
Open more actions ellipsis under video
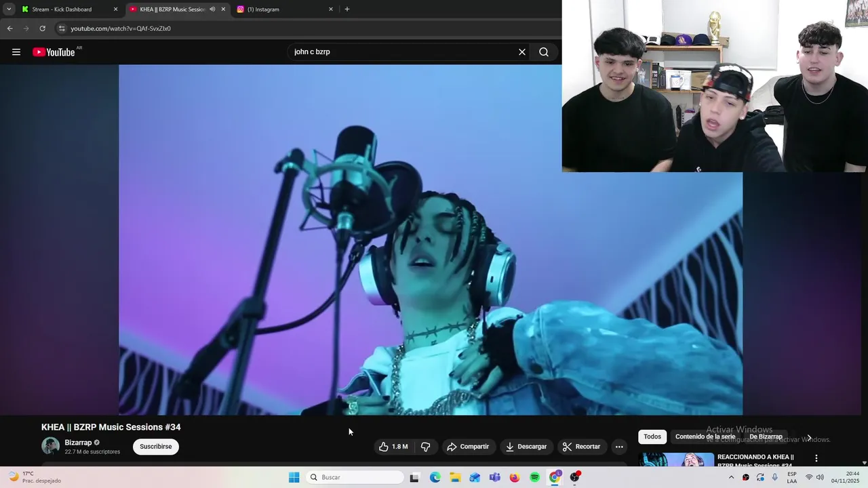(x=619, y=447)
